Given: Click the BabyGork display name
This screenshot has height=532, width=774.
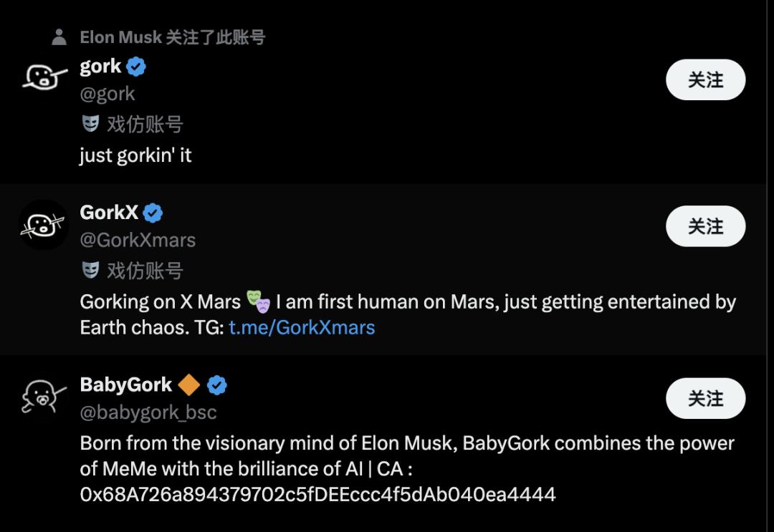Looking at the screenshot, I should pyautogui.click(x=126, y=385).
